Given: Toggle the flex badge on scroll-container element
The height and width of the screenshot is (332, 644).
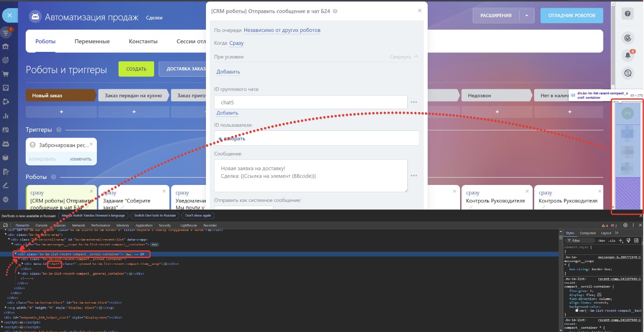Looking at the screenshot, I should 128,254.
